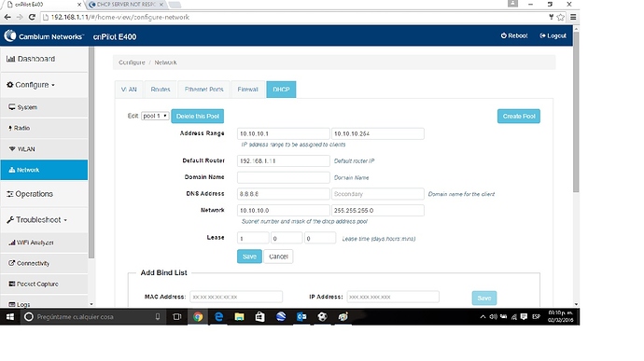Switch to the VLAN tab

[129, 90]
